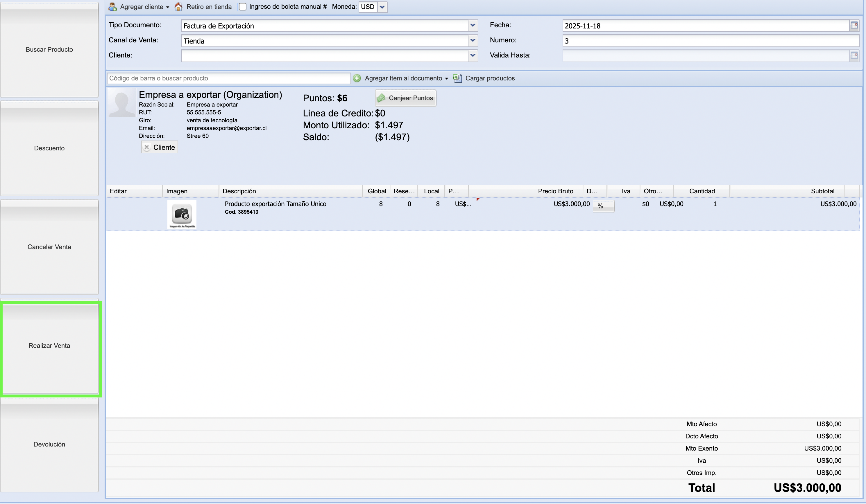Image resolution: width=866 pixels, height=504 pixels.
Task: Click the Canjear Puntos button
Action: click(x=405, y=98)
